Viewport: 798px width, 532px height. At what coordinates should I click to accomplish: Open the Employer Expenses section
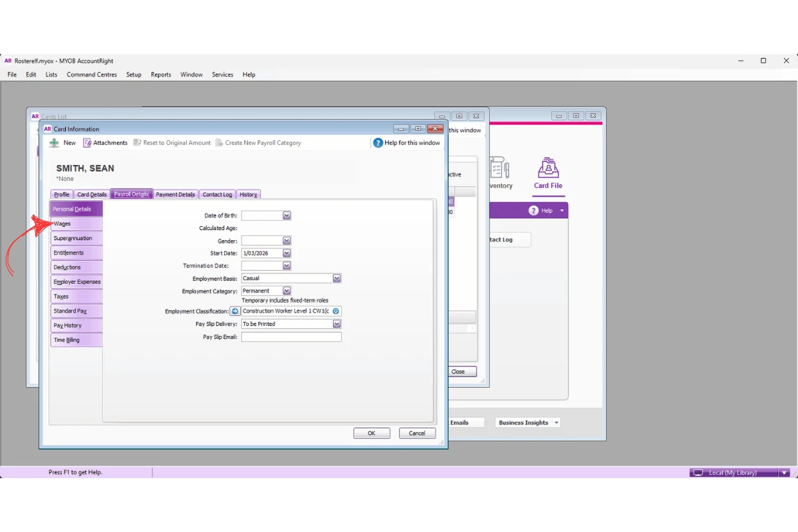point(76,282)
